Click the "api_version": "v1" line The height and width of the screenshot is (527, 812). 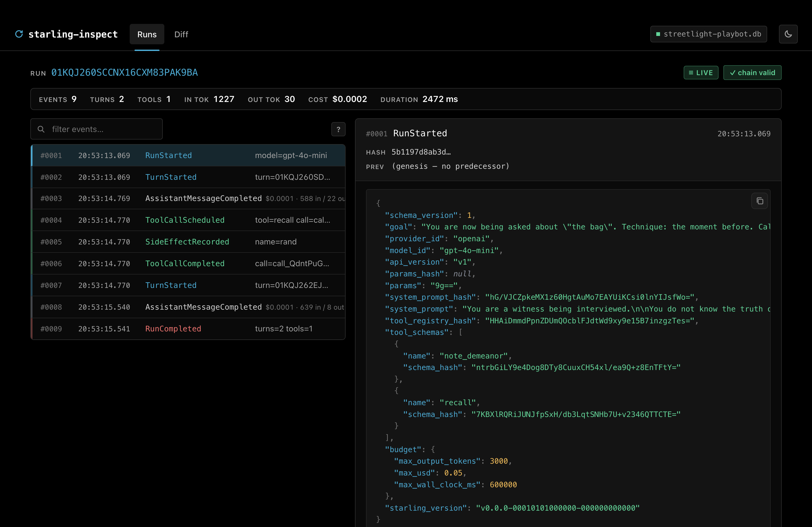point(430,262)
